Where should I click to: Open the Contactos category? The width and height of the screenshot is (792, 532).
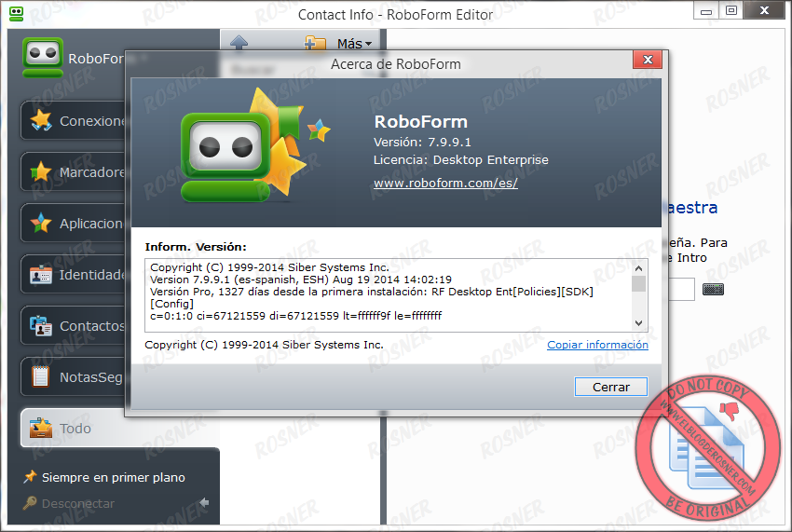tap(73, 326)
